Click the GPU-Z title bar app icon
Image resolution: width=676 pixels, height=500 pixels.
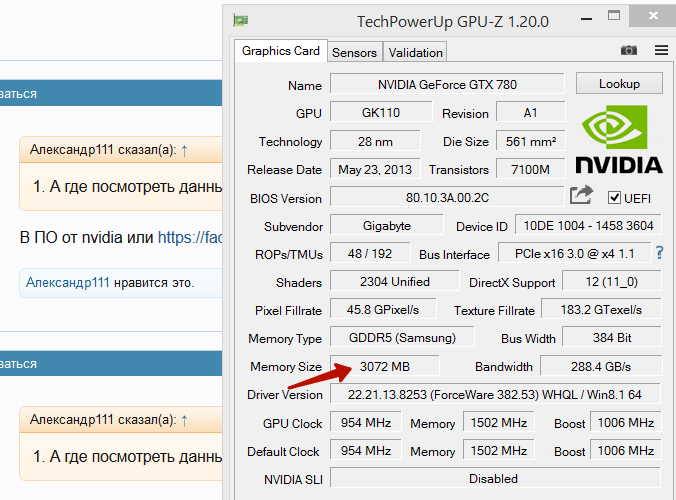pos(241,20)
